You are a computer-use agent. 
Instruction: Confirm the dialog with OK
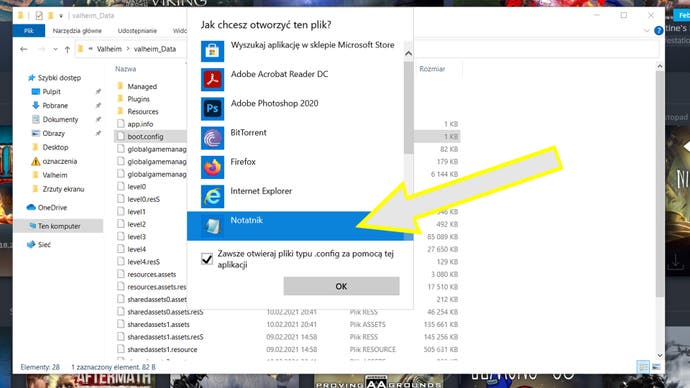[341, 286]
